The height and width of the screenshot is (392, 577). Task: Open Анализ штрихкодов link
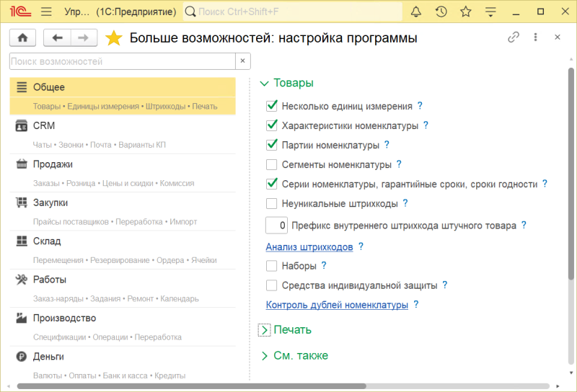309,246
